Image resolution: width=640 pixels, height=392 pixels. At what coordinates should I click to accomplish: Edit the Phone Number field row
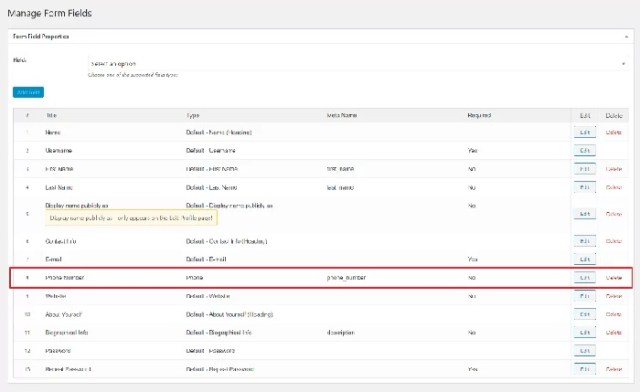584,278
